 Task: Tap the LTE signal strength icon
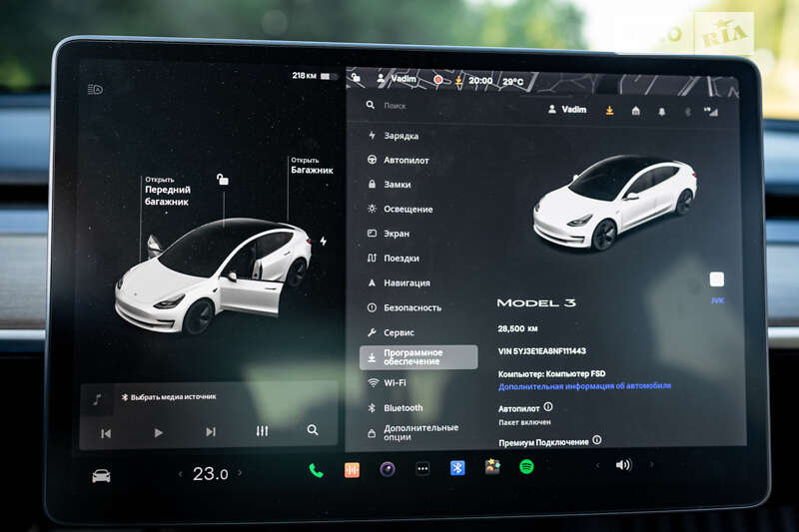pos(711,112)
